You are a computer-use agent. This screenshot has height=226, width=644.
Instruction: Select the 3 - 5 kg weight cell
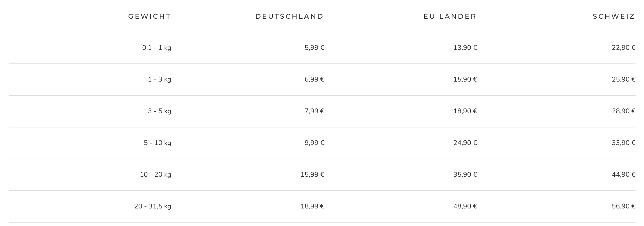point(159,111)
